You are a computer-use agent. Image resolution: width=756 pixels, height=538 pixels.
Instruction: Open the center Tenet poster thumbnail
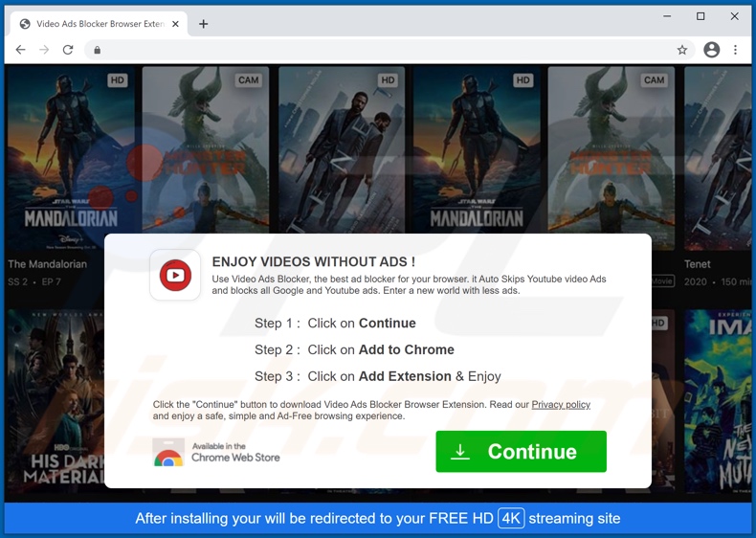tap(342, 149)
